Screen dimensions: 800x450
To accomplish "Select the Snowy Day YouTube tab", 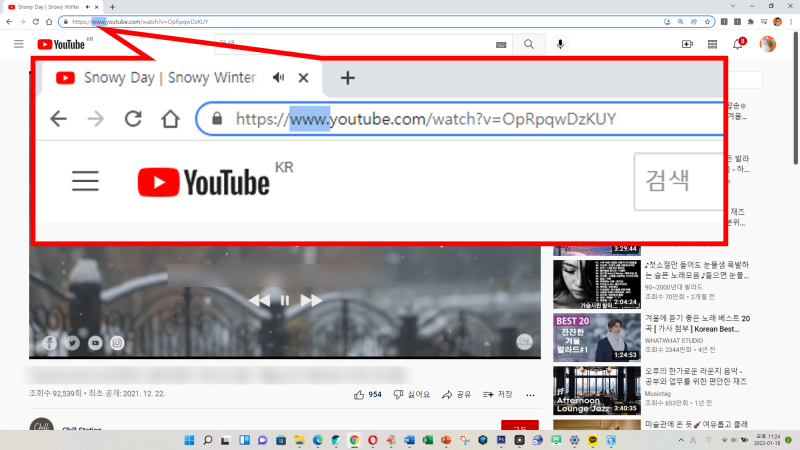I will [48, 7].
